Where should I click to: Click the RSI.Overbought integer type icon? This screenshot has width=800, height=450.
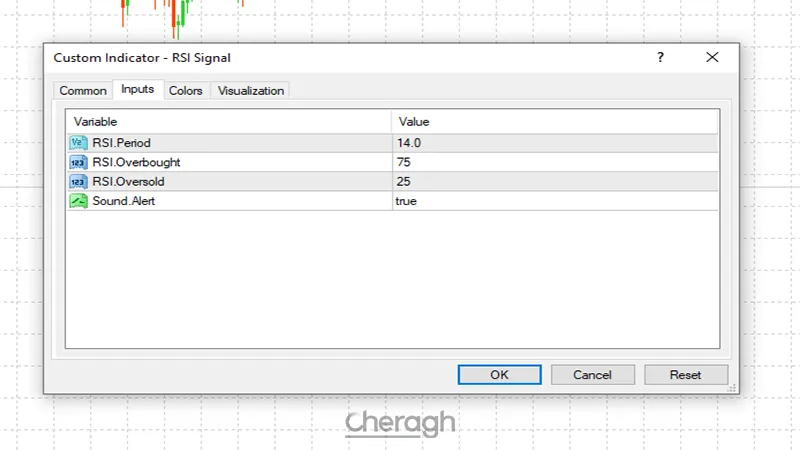pos(78,162)
